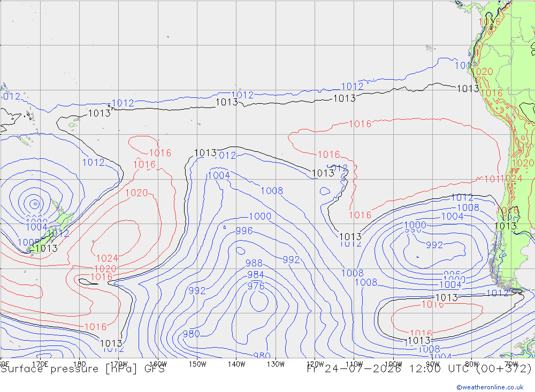Click the '140W' longitude axis label
The width and height of the screenshot is (535, 392).
click(236, 364)
